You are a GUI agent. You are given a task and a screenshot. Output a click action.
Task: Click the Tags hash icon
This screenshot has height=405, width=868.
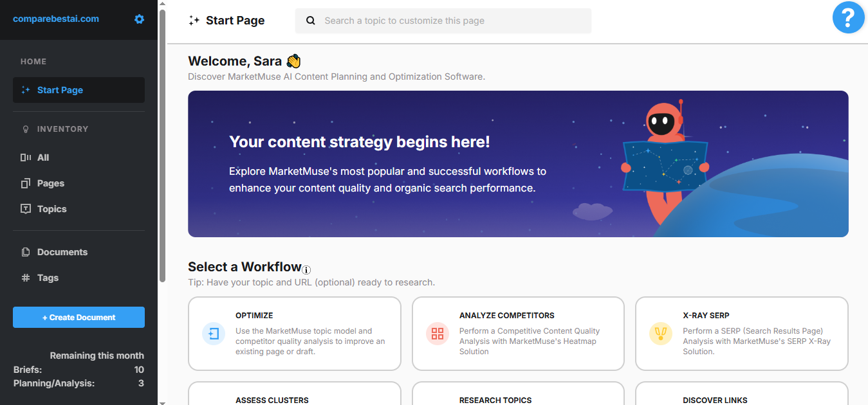[26, 278]
